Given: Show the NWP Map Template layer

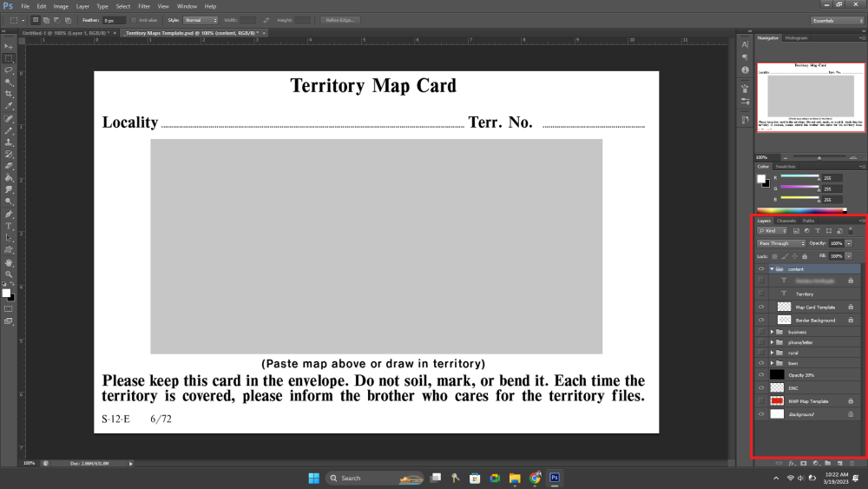Looking at the screenshot, I should click(x=761, y=401).
